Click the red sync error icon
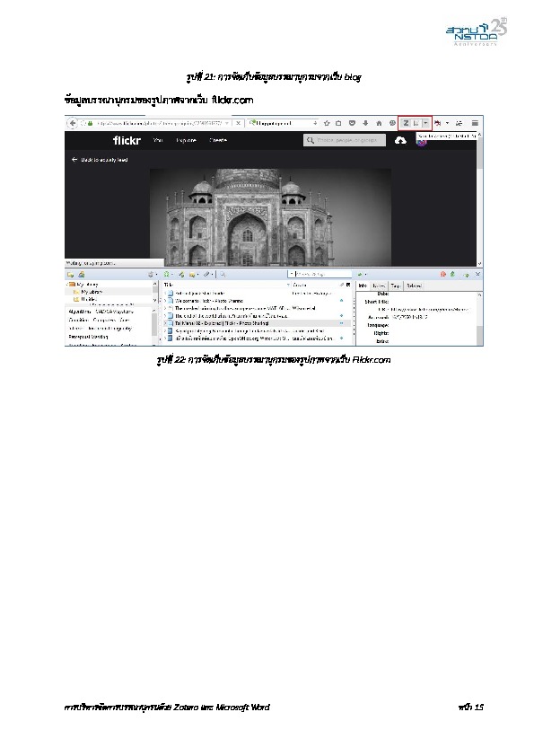 click(443, 275)
